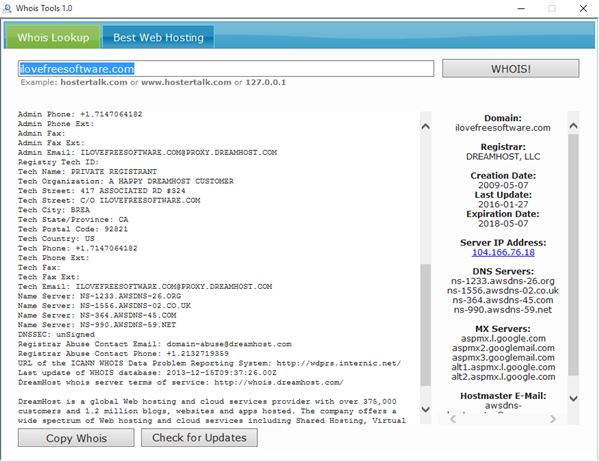The image size is (599, 461).
Task: Click MX server aspmx3.googlemail.com
Action: pos(503,357)
